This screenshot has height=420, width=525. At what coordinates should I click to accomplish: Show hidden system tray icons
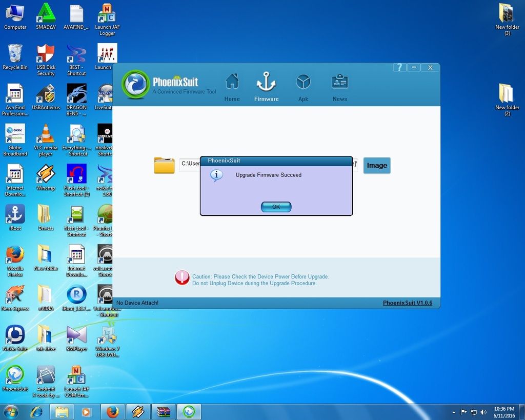coord(454,412)
